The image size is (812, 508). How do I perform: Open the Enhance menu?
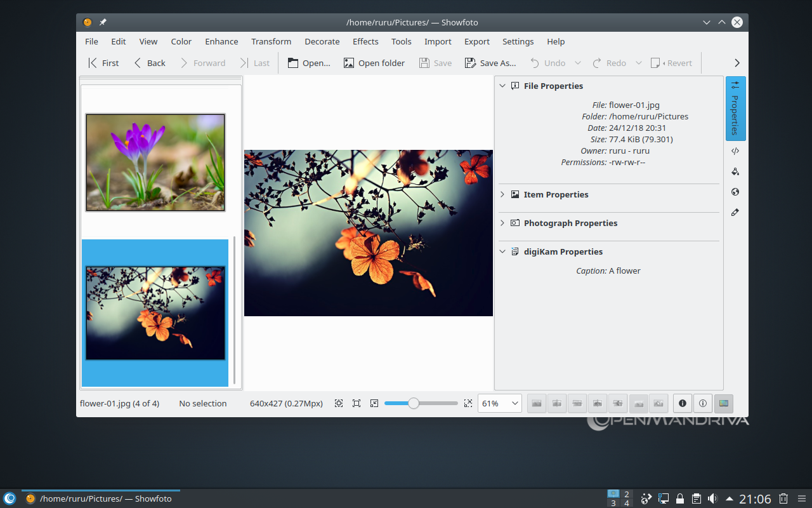tap(221, 41)
